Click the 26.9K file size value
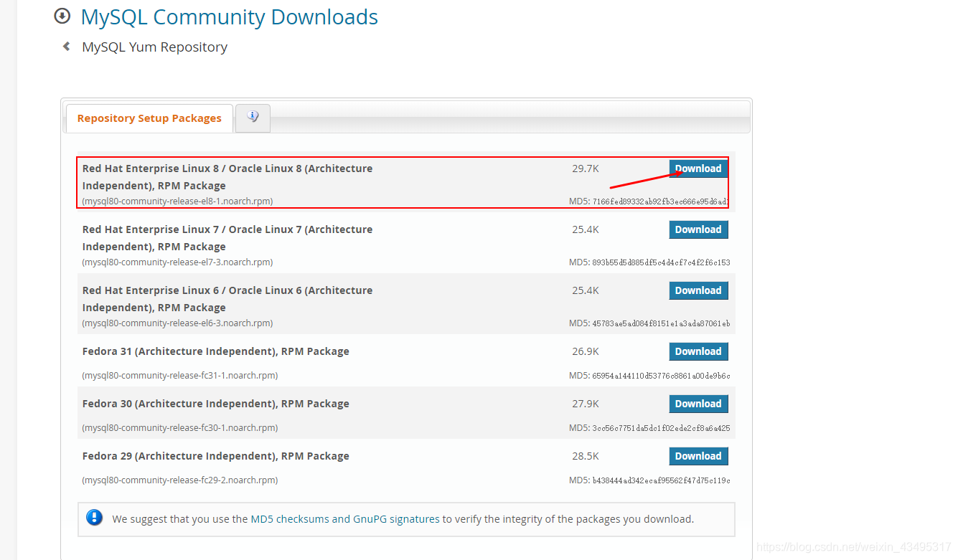The width and height of the screenshot is (958, 560). click(x=586, y=351)
